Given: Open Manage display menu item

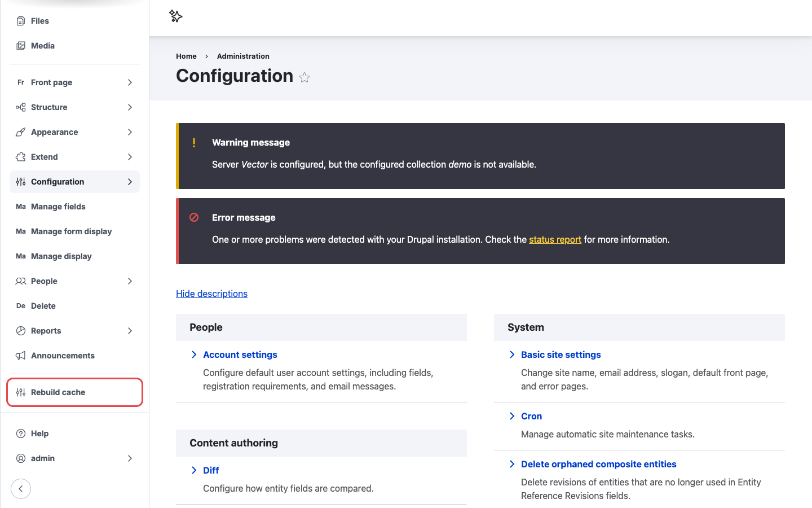Looking at the screenshot, I should coord(74,256).
